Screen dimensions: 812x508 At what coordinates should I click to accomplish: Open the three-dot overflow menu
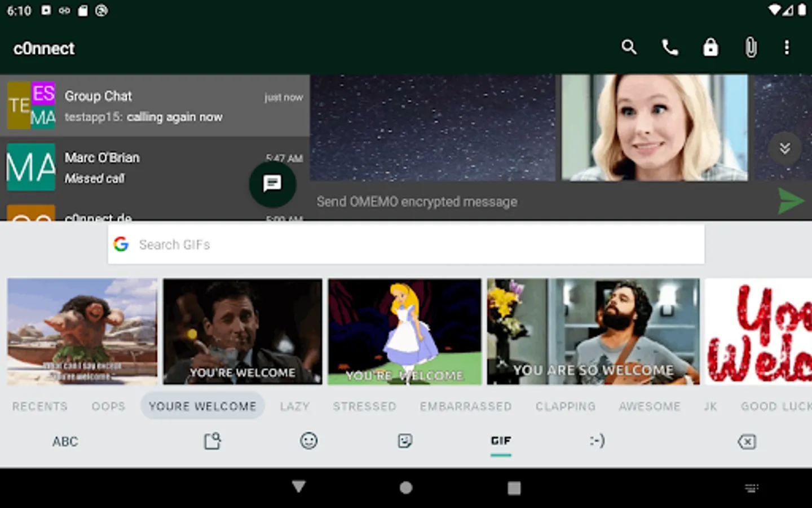[787, 47]
